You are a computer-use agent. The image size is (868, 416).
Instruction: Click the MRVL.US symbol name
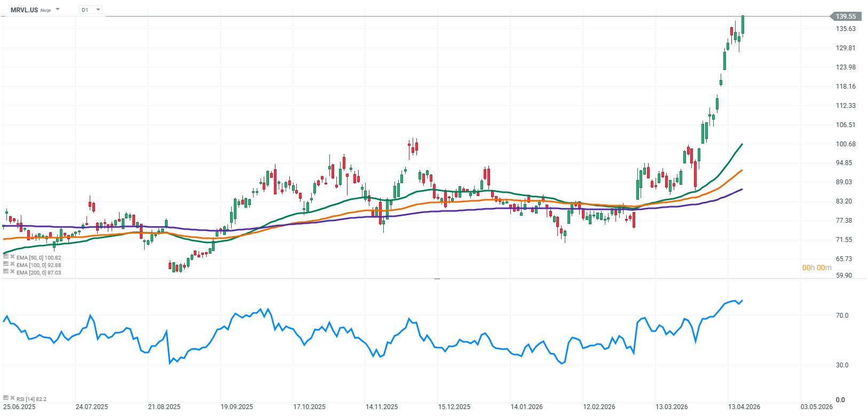(x=24, y=10)
